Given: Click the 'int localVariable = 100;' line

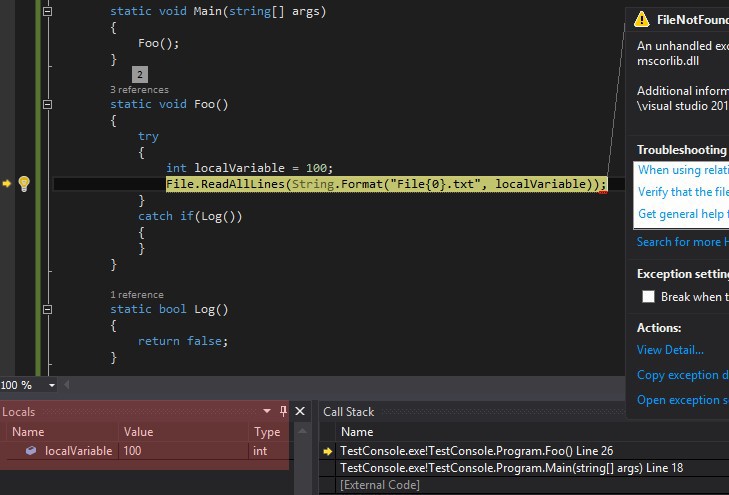Looking at the screenshot, I should pos(249,168).
